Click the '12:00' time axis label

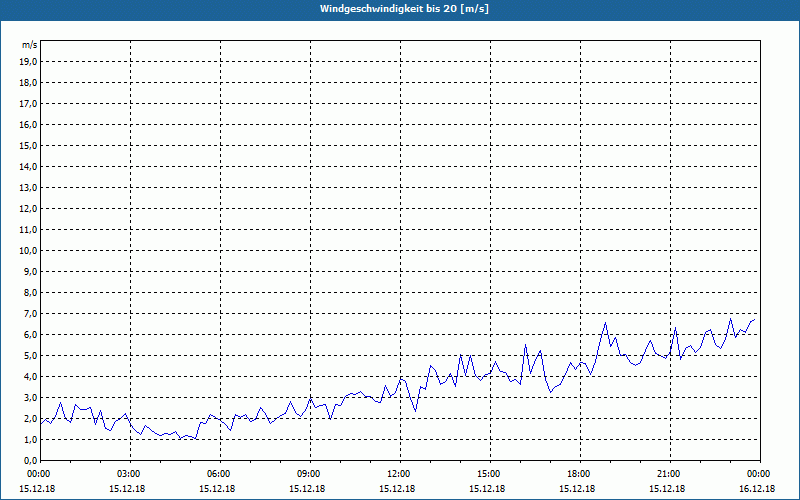point(400,474)
